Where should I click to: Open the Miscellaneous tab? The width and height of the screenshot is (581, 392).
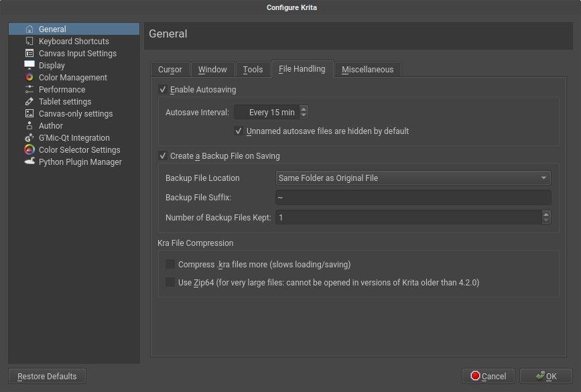(368, 69)
